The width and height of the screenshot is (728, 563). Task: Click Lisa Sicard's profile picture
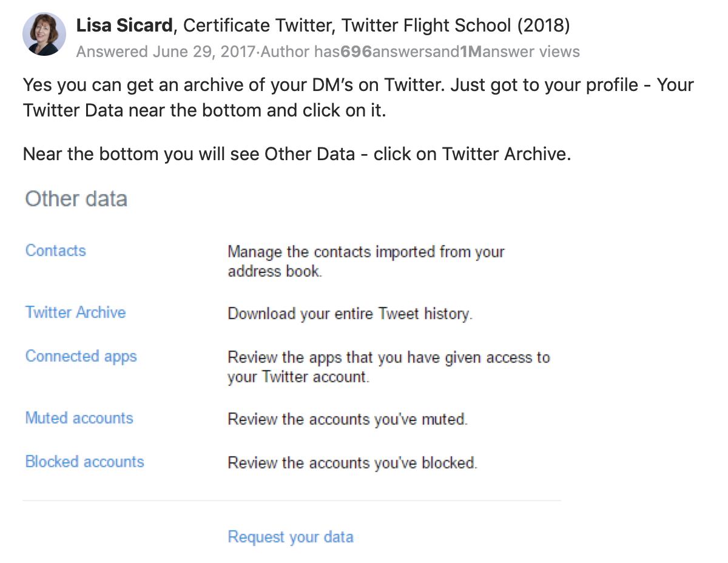pyautogui.click(x=44, y=34)
